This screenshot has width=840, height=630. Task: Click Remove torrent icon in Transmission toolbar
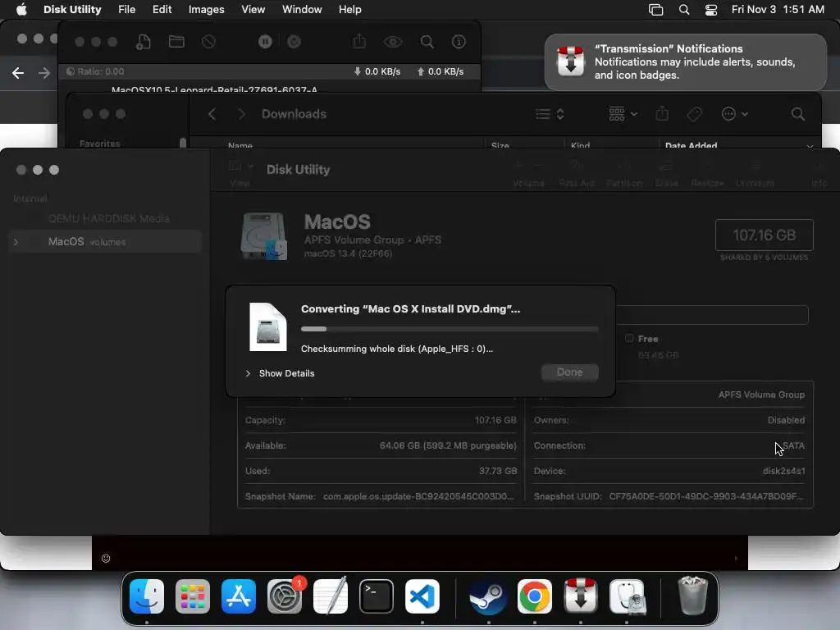pyautogui.click(x=209, y=42)
